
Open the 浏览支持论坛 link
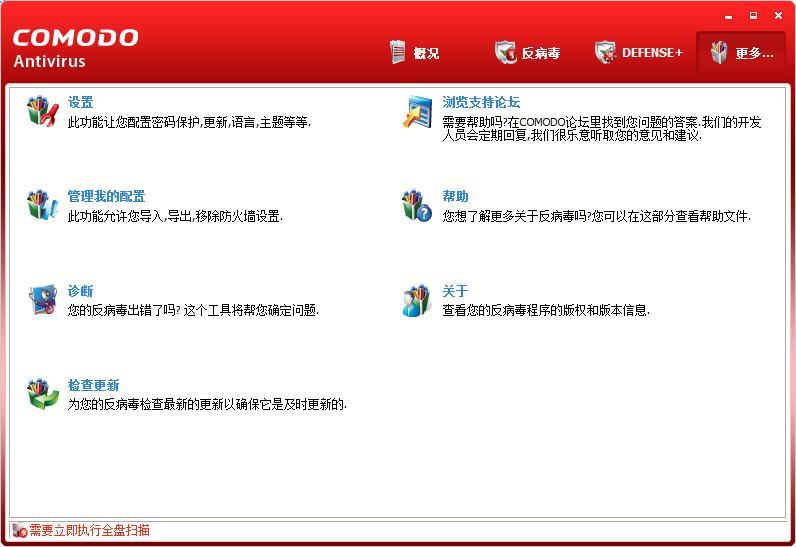click(481, 102)
